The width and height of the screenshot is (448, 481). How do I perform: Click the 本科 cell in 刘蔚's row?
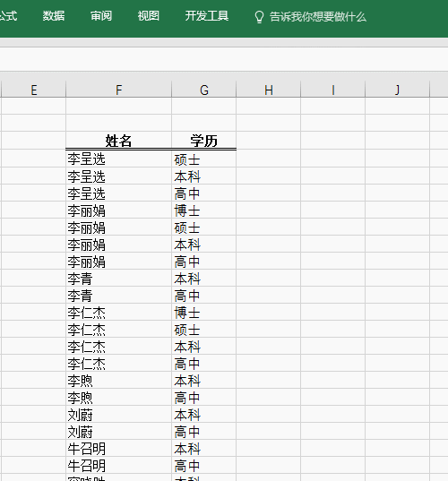coord(204,415)
